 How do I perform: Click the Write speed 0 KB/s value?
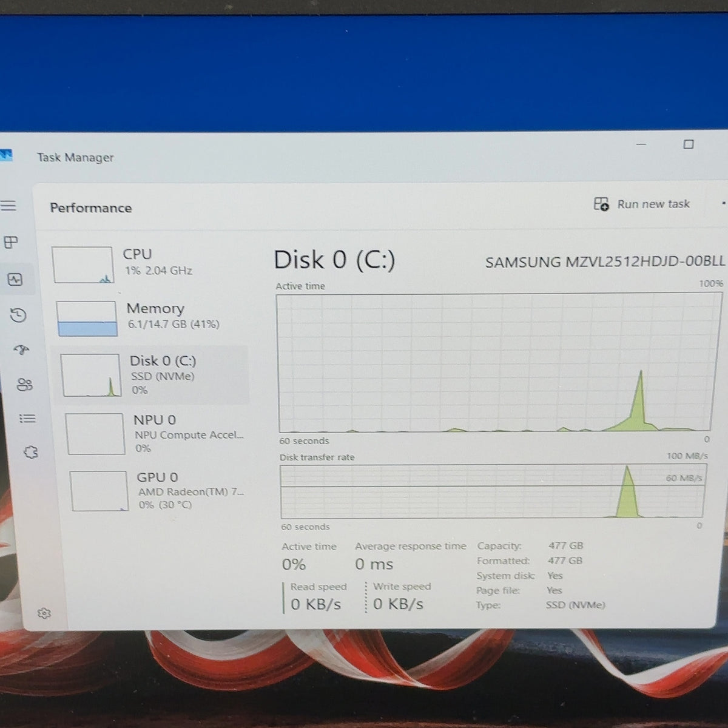(x=399, y=604)
